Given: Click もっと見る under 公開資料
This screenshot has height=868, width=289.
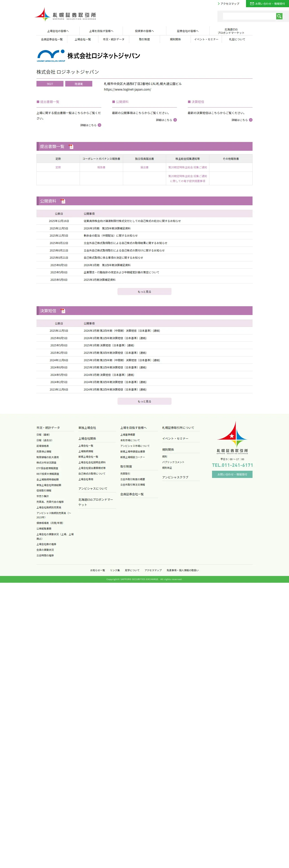Looking at the screenshot, I should [144, 292].
